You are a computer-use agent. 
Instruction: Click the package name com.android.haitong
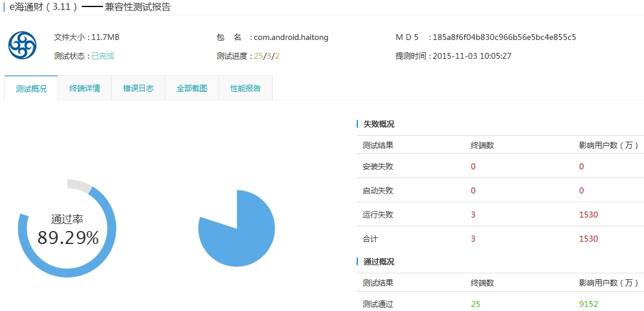pyautogui.click(x=291, y=37)
